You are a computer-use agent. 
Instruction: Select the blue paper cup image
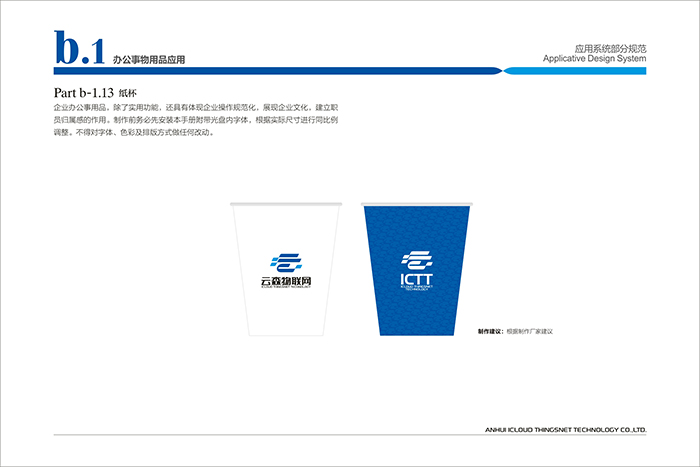tap(417, 269)
